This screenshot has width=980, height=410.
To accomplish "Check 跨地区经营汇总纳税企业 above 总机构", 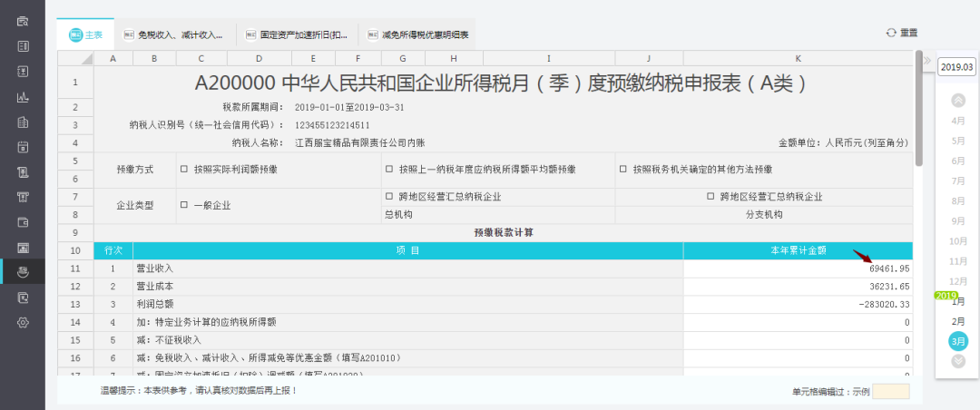I will pos(388,196).
